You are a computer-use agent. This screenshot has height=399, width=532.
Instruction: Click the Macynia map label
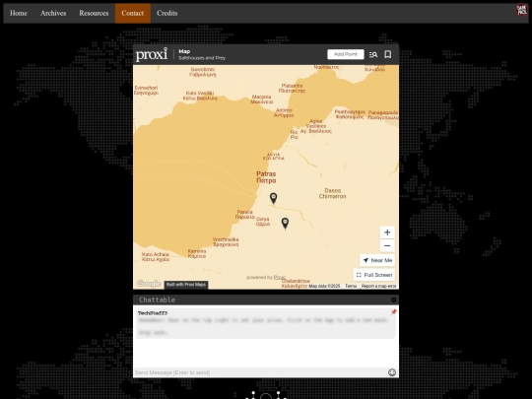click(262, 100)
